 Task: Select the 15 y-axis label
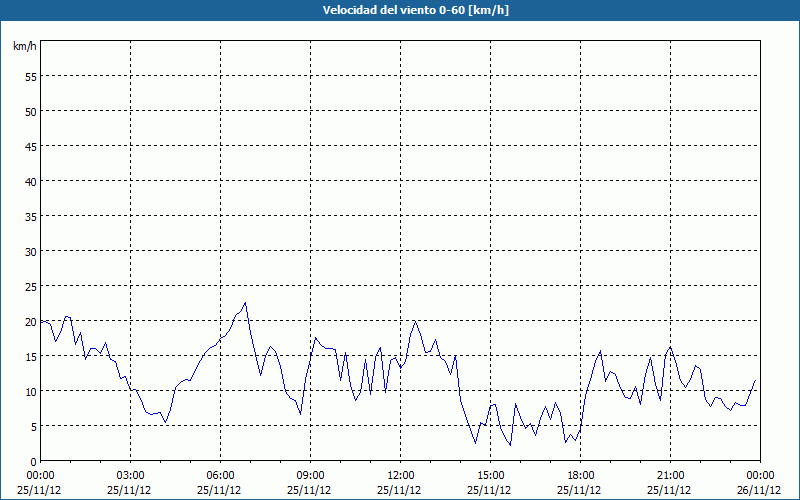pos(31,356)
